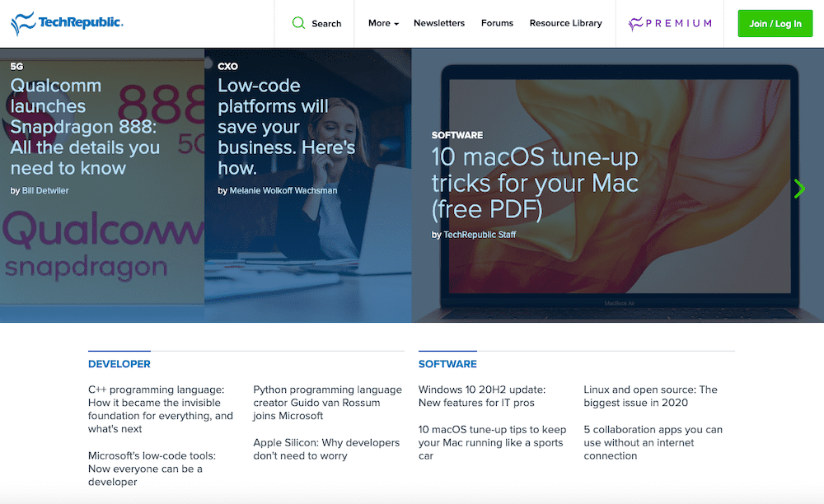
Task: Read the Apple Silicon developers article
Action: pyautogui.click(x=326, y=449)
